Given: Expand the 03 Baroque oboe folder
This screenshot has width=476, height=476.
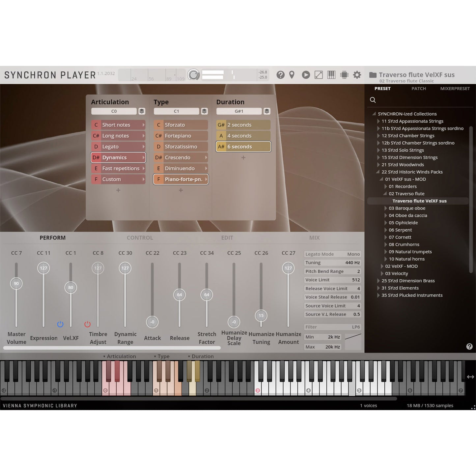Looking at the screenshot, I should [386, 208].
